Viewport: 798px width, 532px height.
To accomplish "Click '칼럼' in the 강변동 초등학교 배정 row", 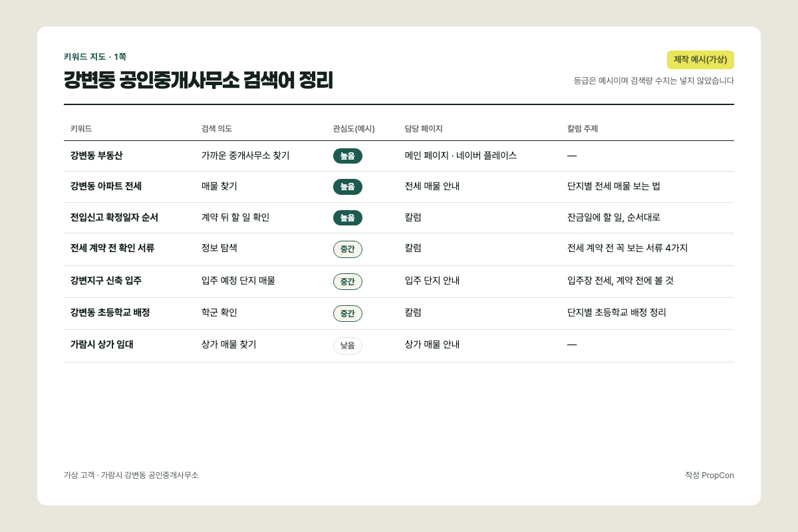I will (x=413, y=313).
